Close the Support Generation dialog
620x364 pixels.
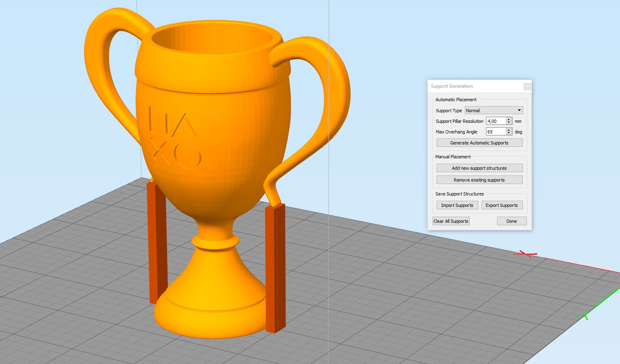527,86
